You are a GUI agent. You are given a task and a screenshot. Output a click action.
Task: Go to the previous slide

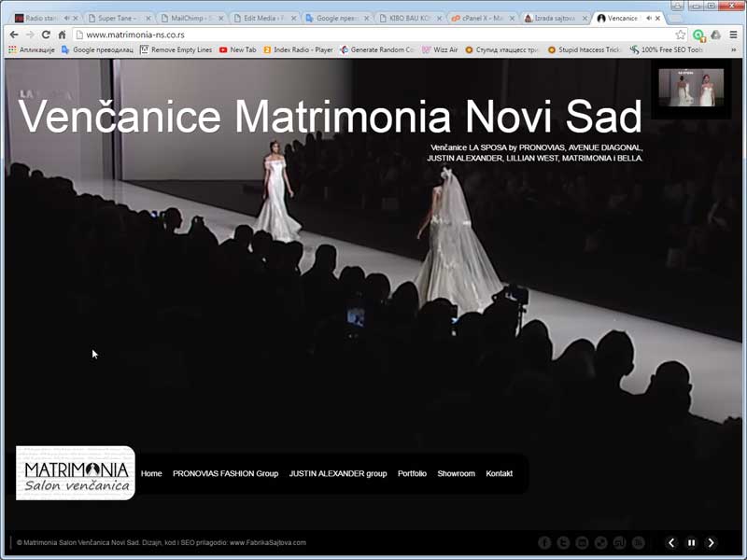pyautogui.click(x=671, y=542)
